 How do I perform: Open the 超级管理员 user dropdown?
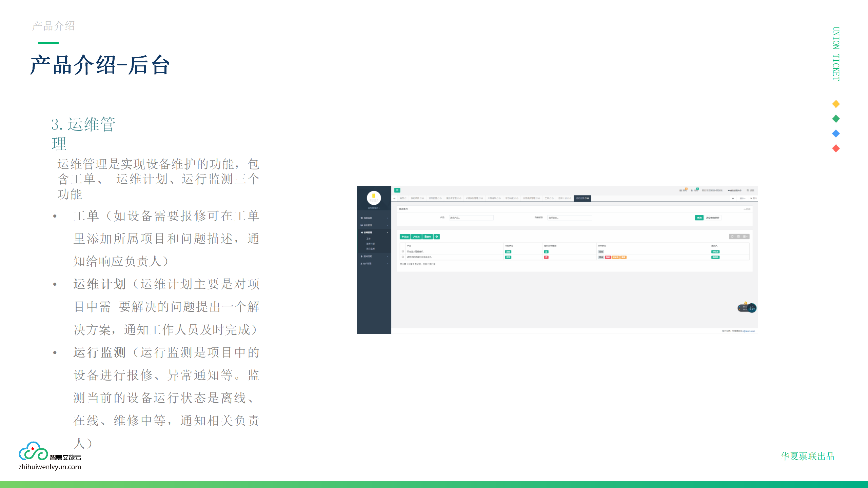tap(374, 208)
